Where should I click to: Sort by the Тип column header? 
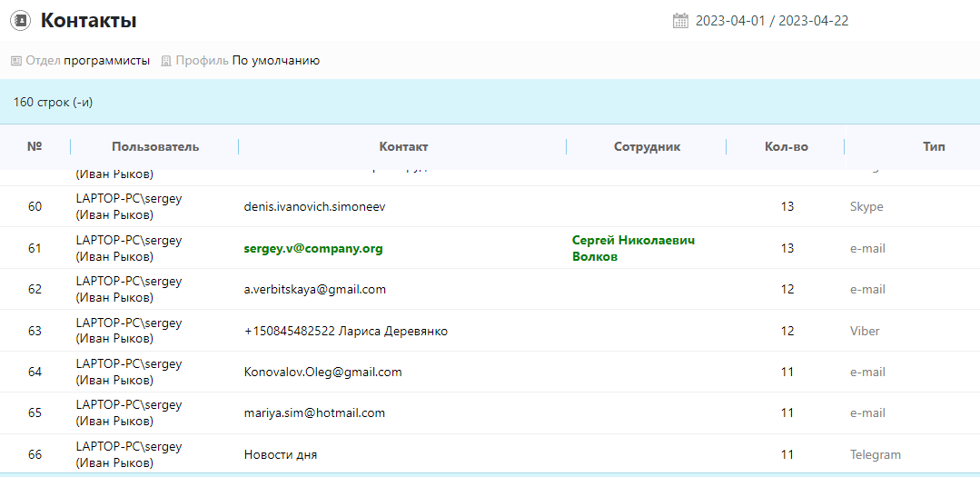click(933, 146)
